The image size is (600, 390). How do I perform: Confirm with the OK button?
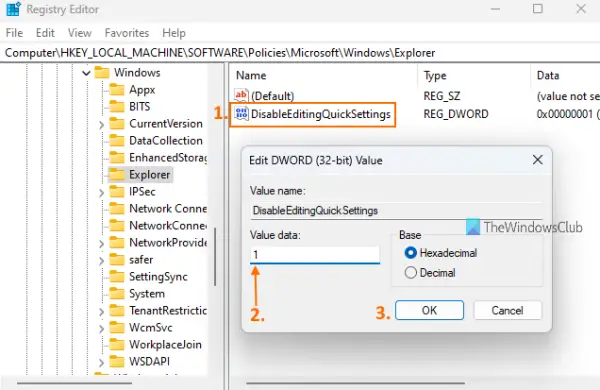[x=429, y=310]
